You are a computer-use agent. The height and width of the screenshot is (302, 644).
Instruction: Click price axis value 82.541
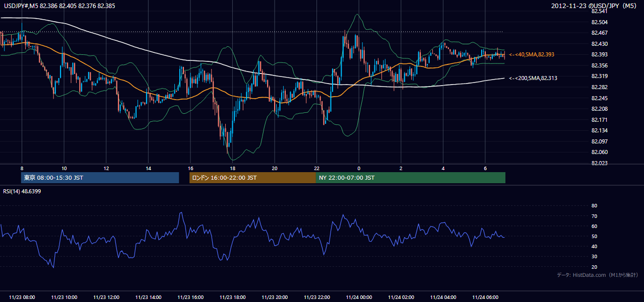point(599,11)
